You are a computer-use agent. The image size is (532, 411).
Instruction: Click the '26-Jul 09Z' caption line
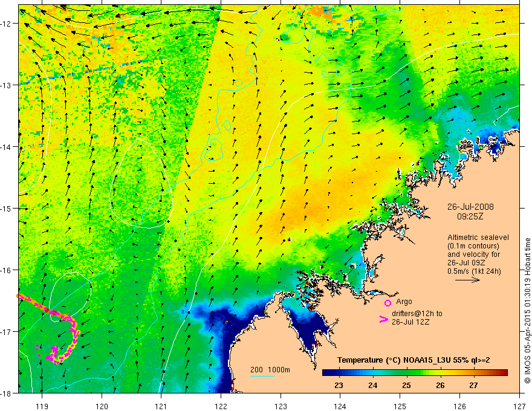click(466, 263)
